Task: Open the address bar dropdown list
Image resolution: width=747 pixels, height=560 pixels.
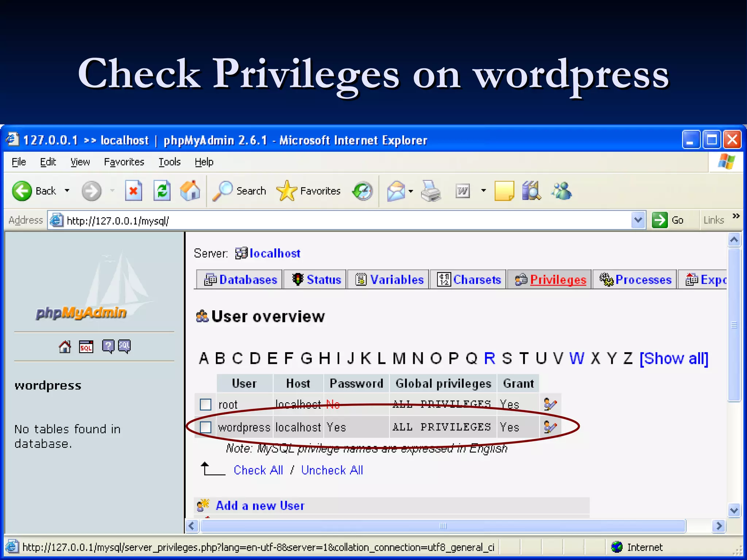Action: click(x=638, y=220)
